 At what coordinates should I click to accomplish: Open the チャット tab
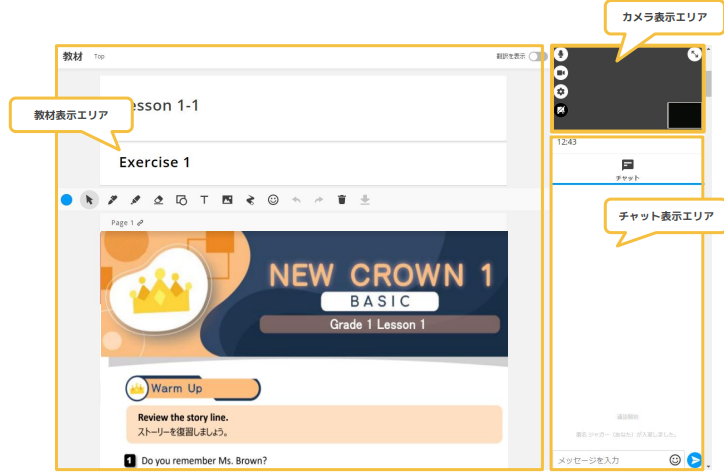pyautogui.click(x=627, y=169)
